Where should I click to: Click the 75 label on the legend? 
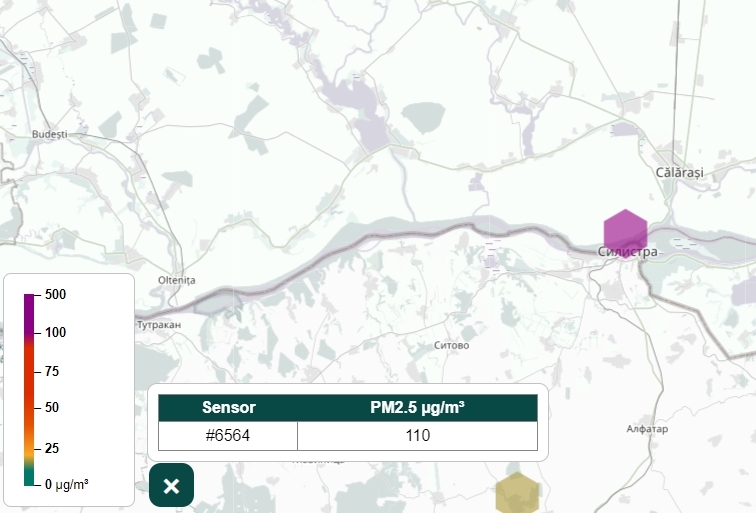click(x=52, y=371)
